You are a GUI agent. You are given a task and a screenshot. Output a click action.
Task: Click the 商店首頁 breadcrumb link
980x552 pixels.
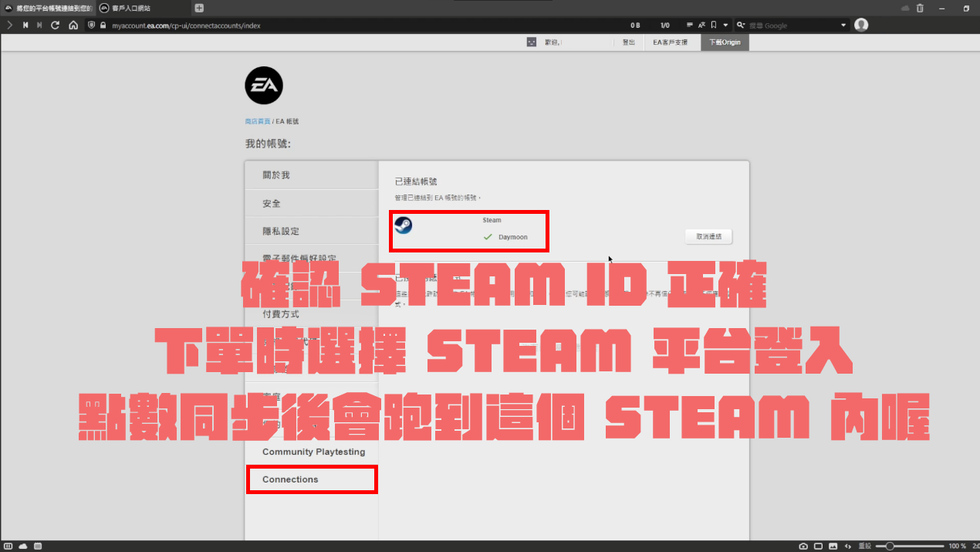pos(258,121)
